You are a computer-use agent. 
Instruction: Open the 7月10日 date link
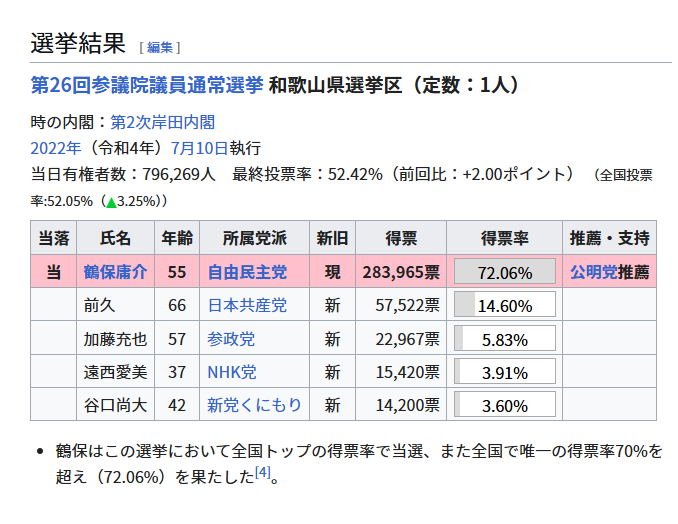[x=199, y=148]
